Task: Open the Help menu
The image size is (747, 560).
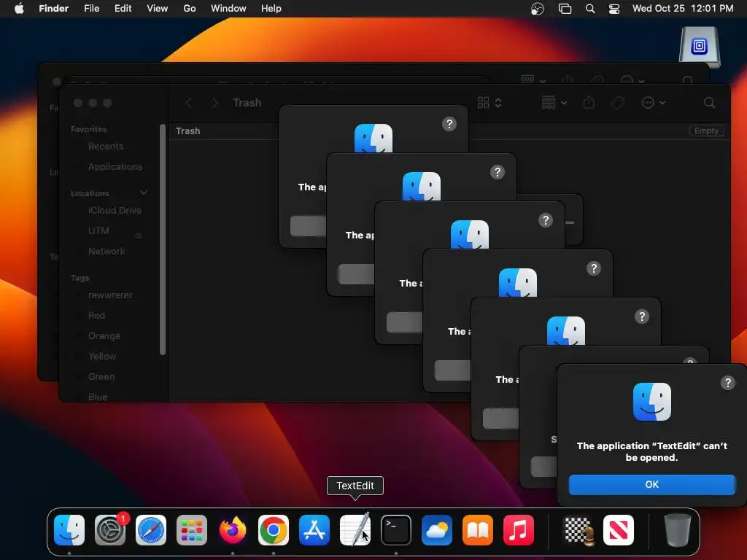Action: tap(271, 9)
